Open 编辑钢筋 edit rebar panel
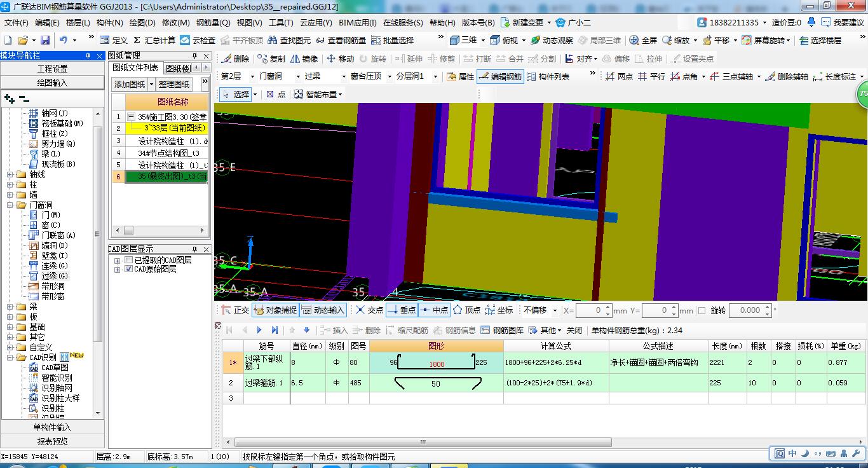Image resolution: width=868 pixels, height=468 pixels. (x=500, y=76)
